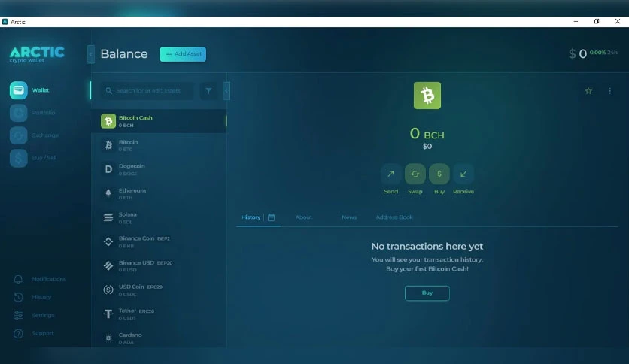
Task: Select the Solana asset name
Action: click(128, 214)
